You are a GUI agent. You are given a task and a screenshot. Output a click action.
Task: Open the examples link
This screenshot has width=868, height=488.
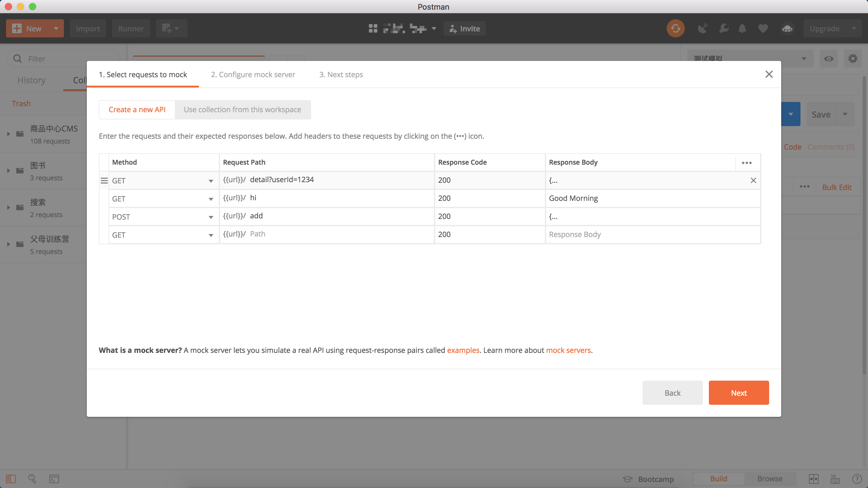463,350
